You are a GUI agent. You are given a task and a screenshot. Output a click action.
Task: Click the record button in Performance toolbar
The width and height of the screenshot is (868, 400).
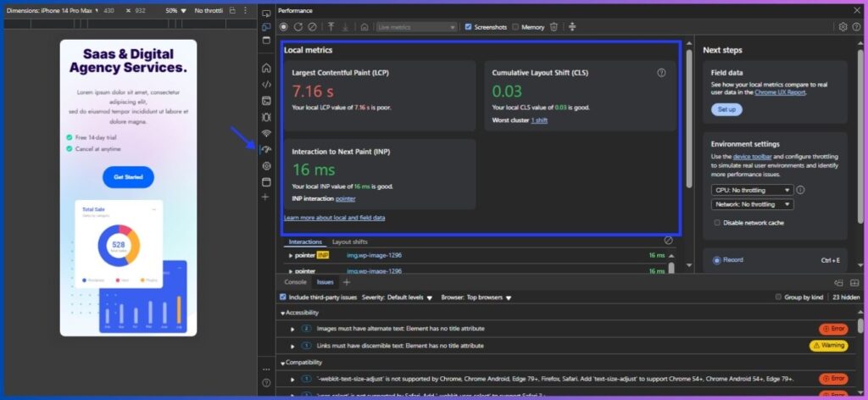285,27
